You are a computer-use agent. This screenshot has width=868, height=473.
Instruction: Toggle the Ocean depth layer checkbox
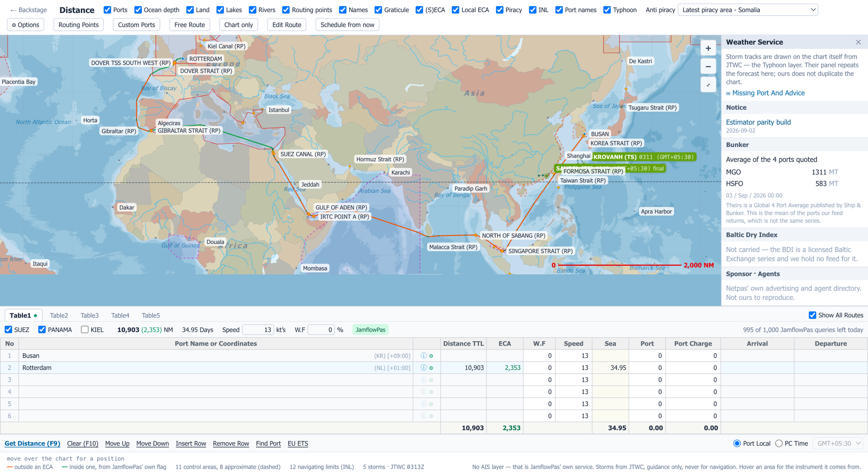[138, 10]
